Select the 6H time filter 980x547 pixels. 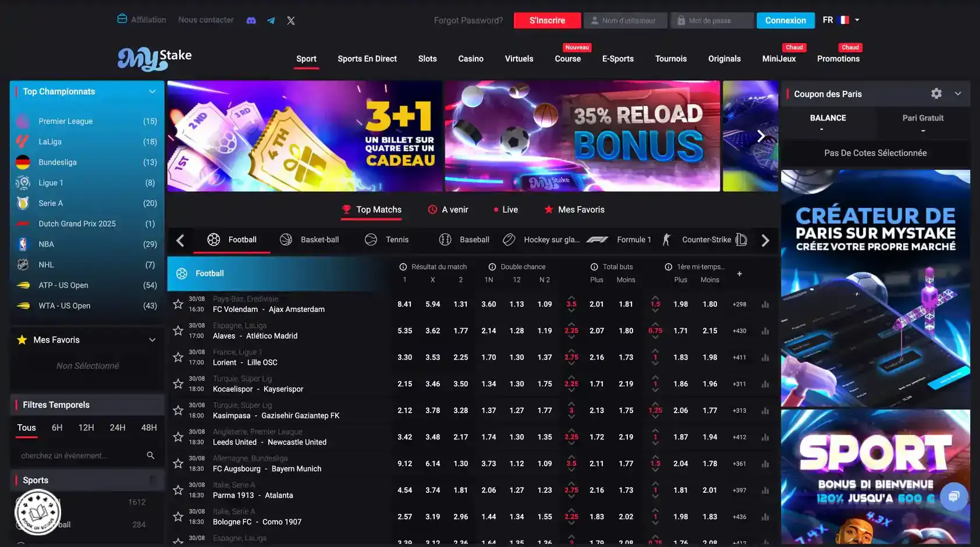(57, 428)
